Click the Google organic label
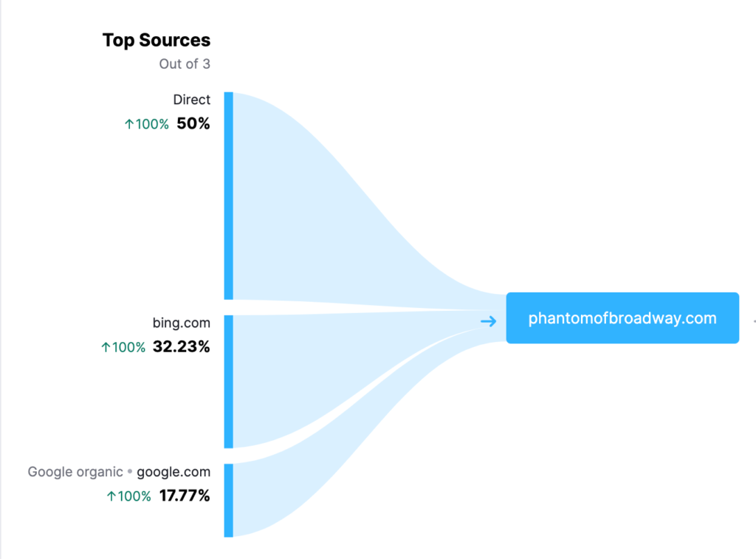The image size is (756, 559). [75, 472]
